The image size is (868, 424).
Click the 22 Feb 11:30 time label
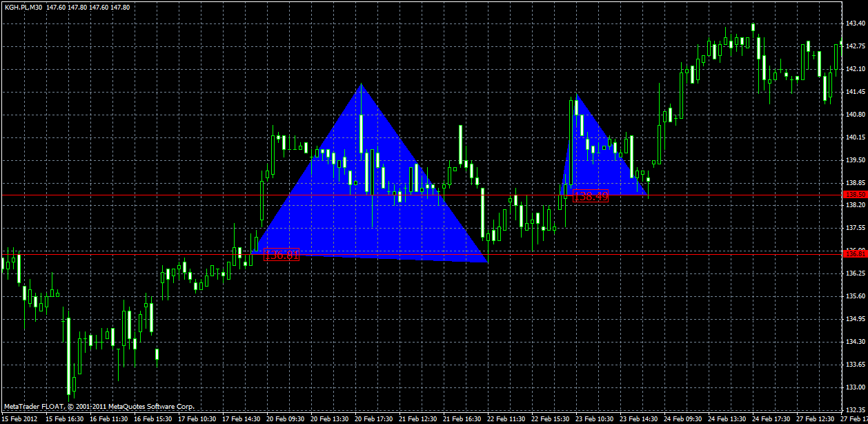tap(506, 419)
